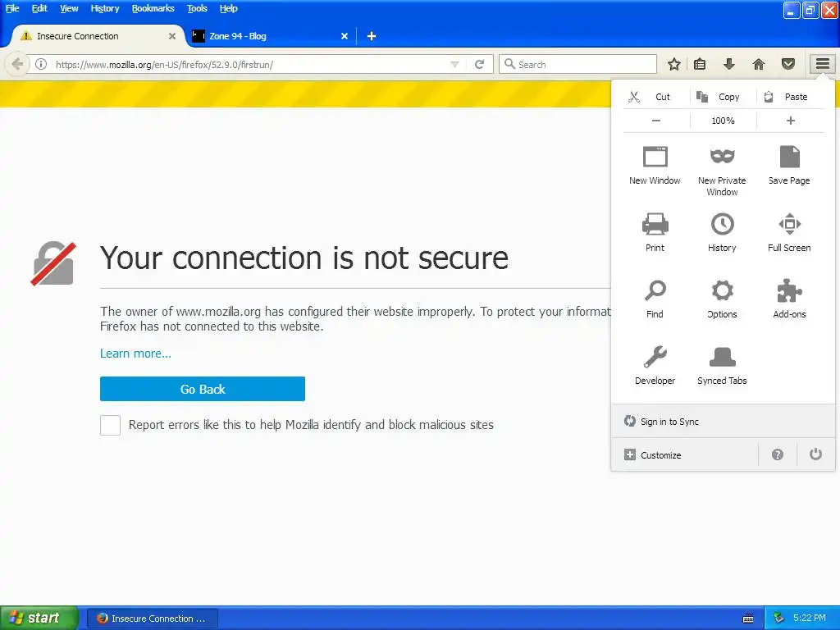Click the address bar URL
This screenshot has height=630, width=840.
(164, 65)
